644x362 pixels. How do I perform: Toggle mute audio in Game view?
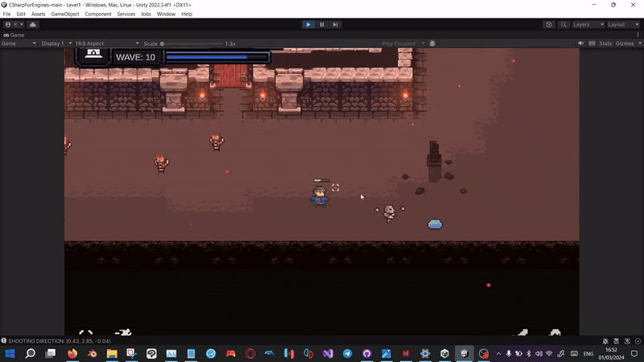pos(580,43)
